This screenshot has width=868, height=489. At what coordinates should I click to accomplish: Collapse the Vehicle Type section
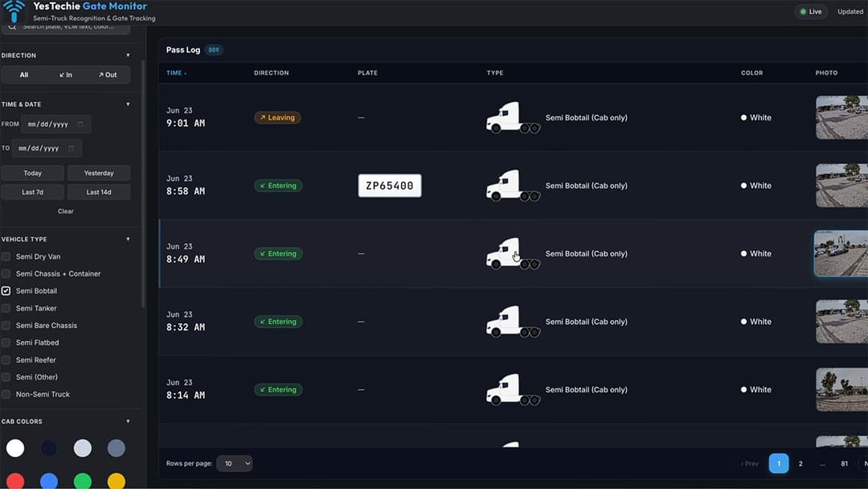[x=128, y=239]
